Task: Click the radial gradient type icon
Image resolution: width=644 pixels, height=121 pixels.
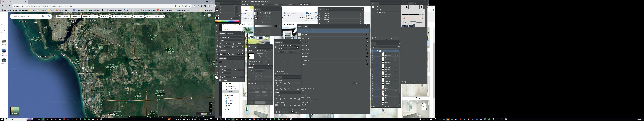Action: click(x=268, y=13)
